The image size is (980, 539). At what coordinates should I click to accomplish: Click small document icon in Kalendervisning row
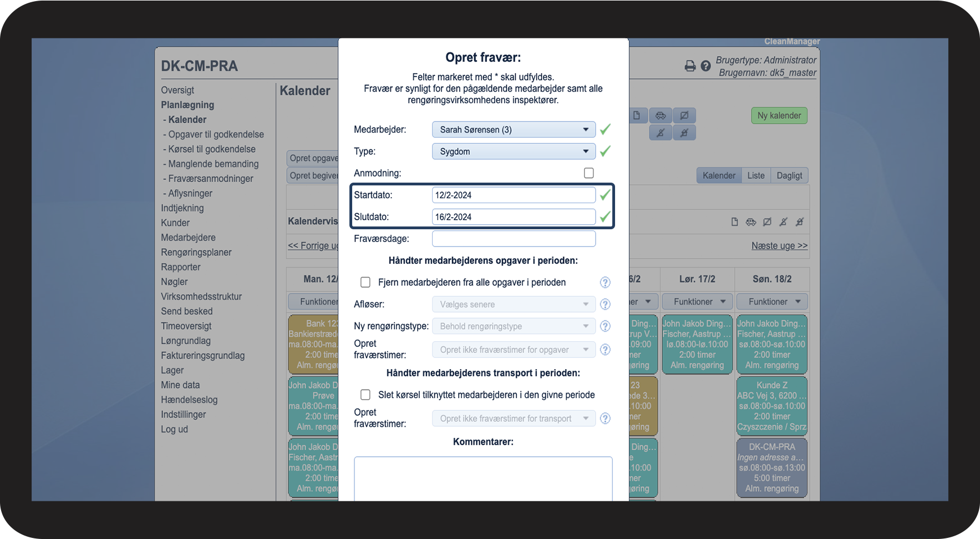tap(734, 222)
